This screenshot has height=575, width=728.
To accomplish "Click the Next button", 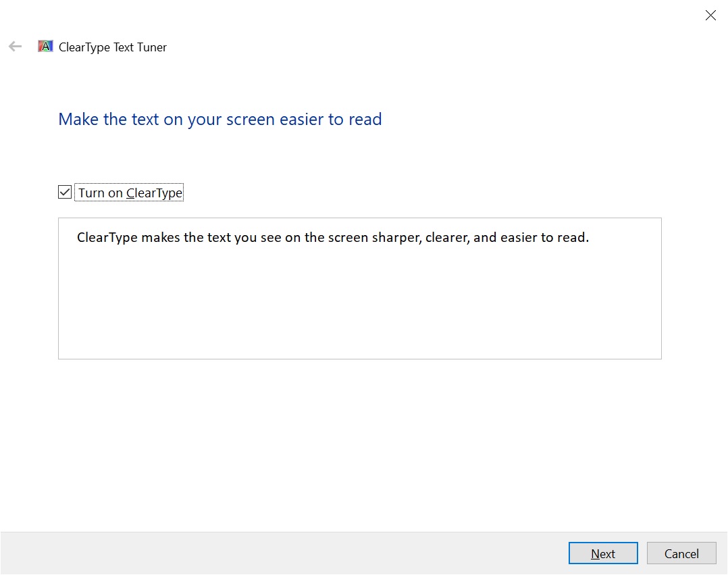I will coord(603,553).
